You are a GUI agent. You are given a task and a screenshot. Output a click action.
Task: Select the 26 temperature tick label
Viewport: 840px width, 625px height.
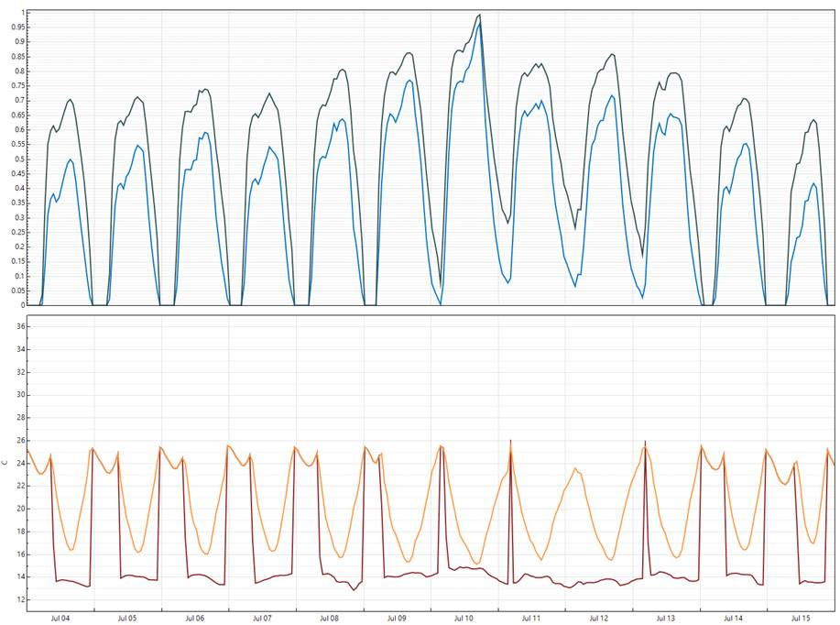pyautogui.click(x=21, y=440)
